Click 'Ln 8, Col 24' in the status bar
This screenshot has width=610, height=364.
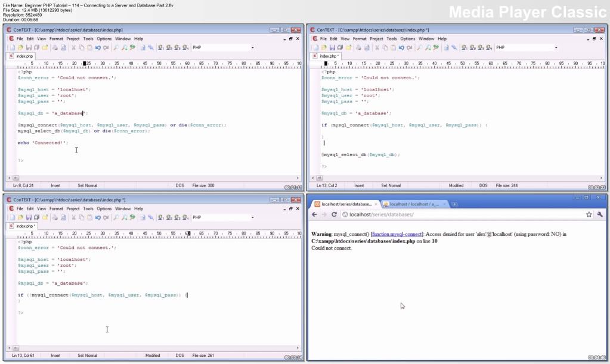(23, 186)
